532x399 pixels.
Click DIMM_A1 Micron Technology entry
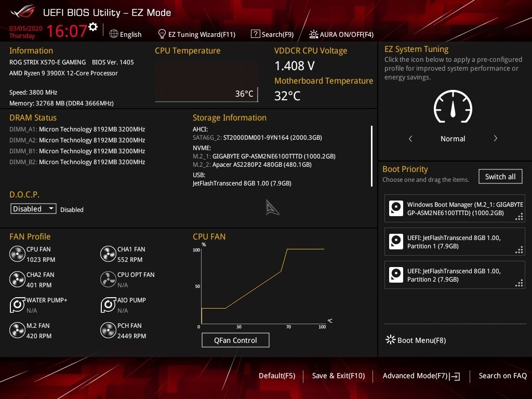click(77, 129)
